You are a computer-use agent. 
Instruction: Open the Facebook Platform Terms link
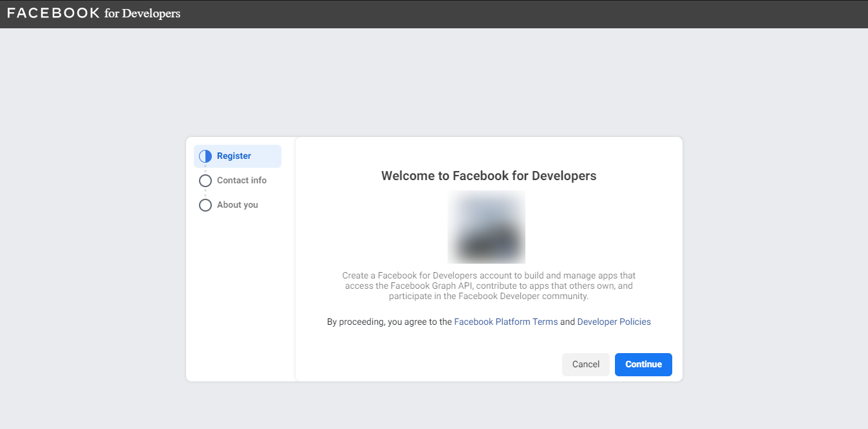tap(506, 322)
